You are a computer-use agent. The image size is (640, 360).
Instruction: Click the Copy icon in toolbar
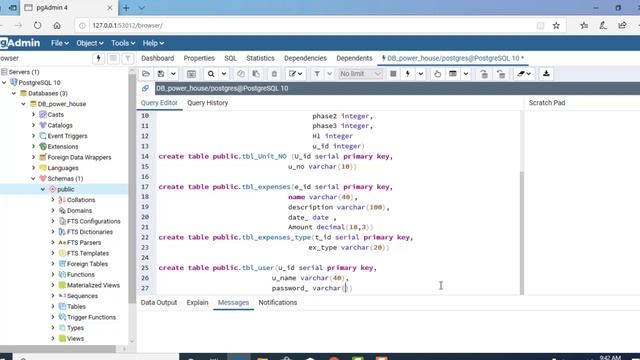point(241,74)
